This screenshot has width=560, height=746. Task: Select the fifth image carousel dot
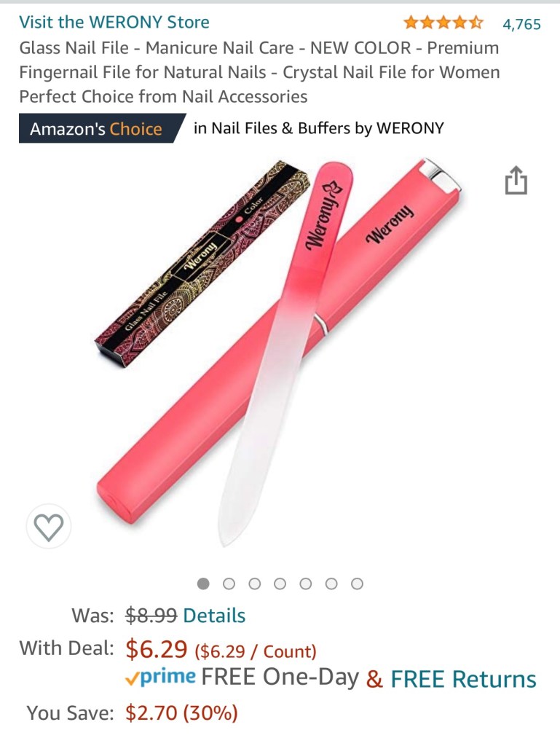tap(306, 584)
